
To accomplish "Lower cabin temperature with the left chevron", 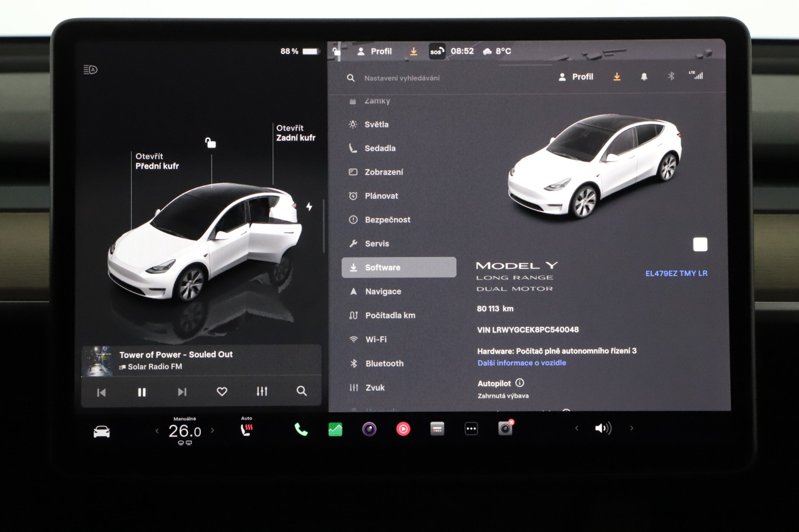I will [x=156, y=429].
